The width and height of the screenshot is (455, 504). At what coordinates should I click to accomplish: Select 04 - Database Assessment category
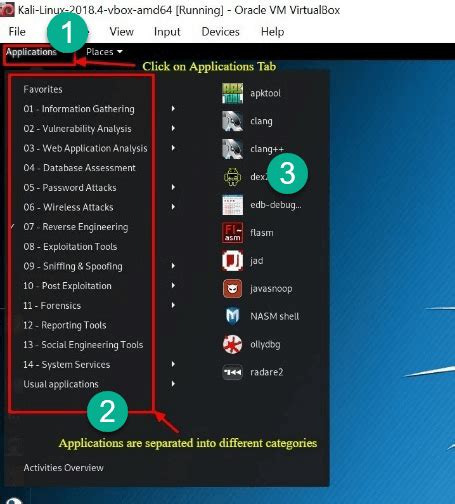click(79, 168)
